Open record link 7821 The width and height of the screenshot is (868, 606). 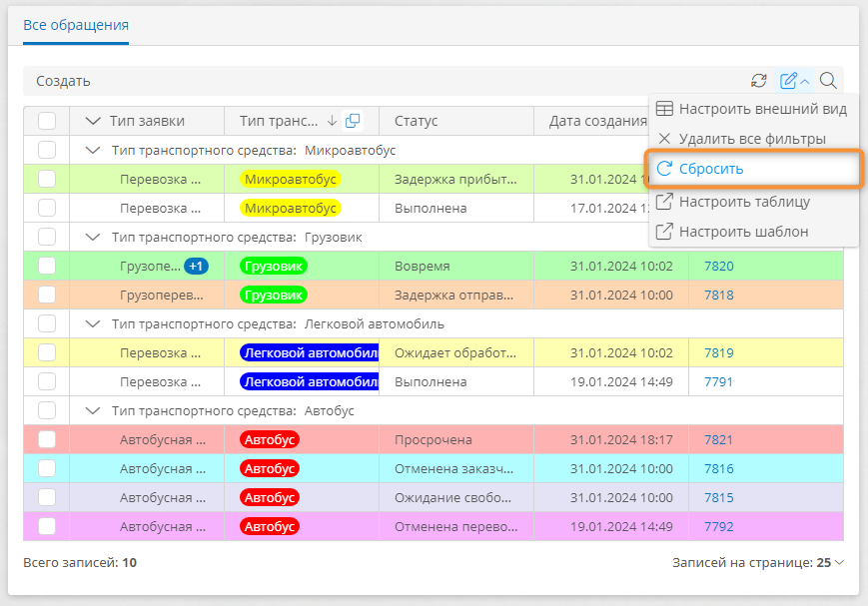718,439
